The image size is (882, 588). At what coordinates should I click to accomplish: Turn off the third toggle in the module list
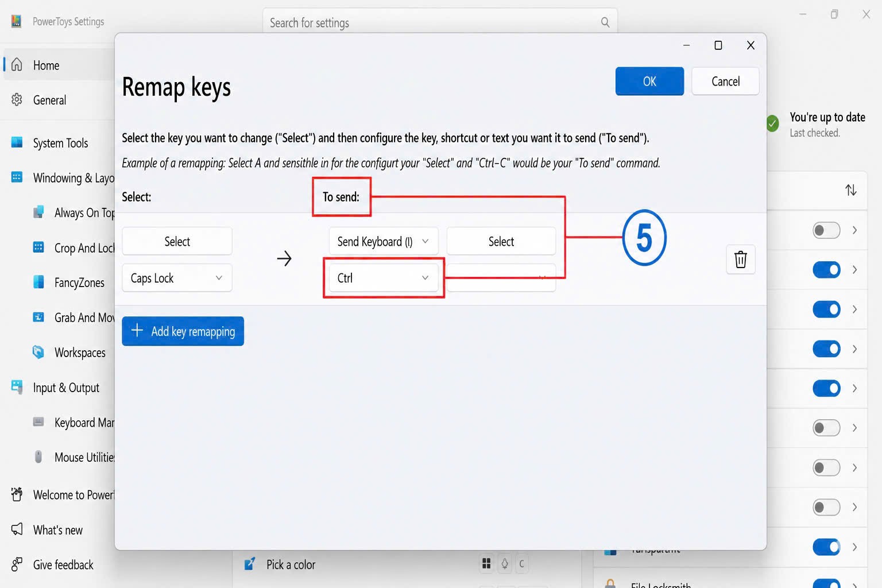pos(826,310)
